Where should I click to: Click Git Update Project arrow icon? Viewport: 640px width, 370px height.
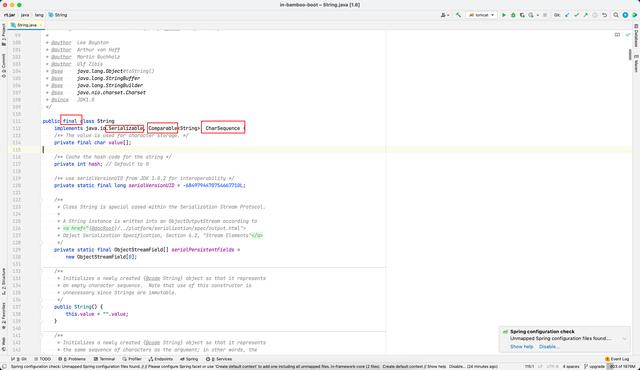coord(567,15)
